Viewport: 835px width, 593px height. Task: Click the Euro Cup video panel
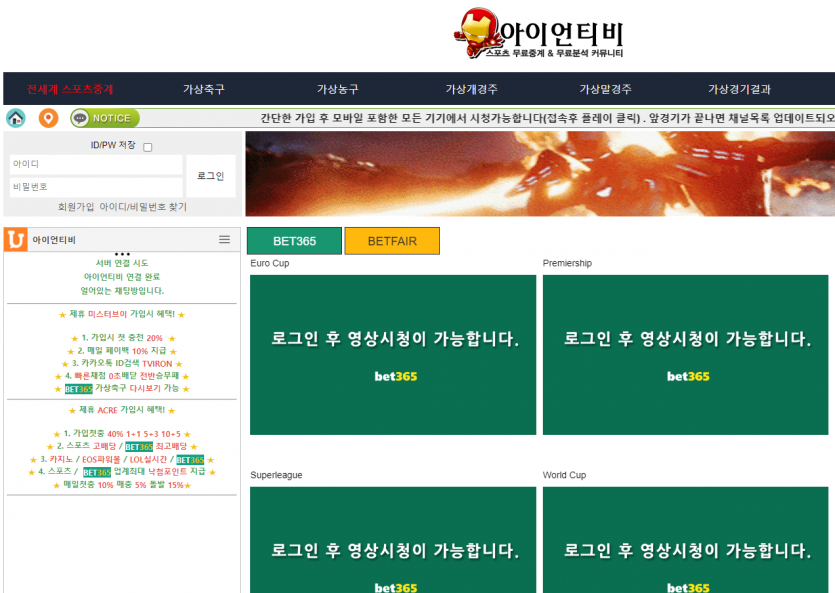point(393,355)
